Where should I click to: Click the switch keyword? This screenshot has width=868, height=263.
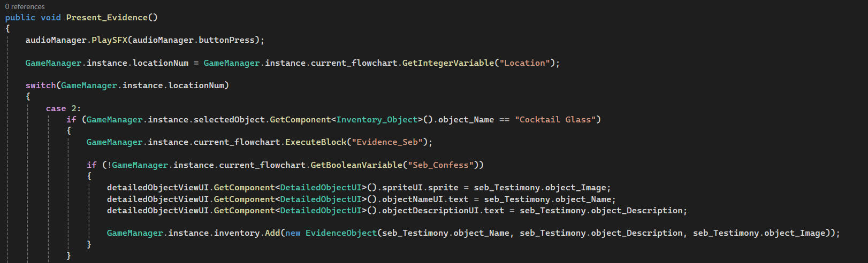point(40,86)
